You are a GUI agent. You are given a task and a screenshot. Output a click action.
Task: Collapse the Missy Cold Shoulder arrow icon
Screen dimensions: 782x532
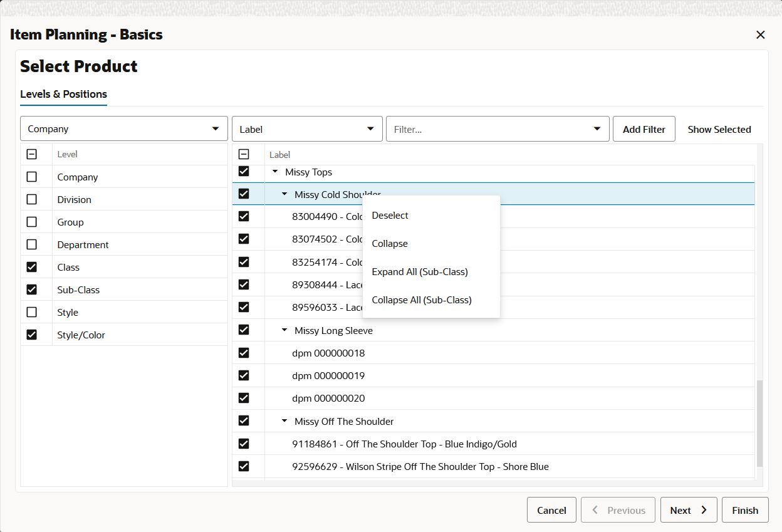click(284, 194)
